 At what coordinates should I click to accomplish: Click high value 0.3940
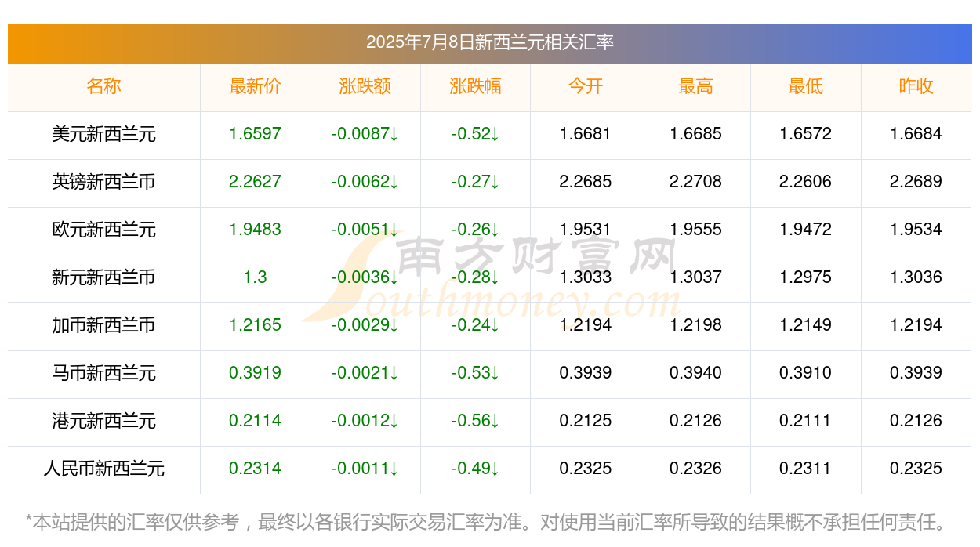point(695,373)
